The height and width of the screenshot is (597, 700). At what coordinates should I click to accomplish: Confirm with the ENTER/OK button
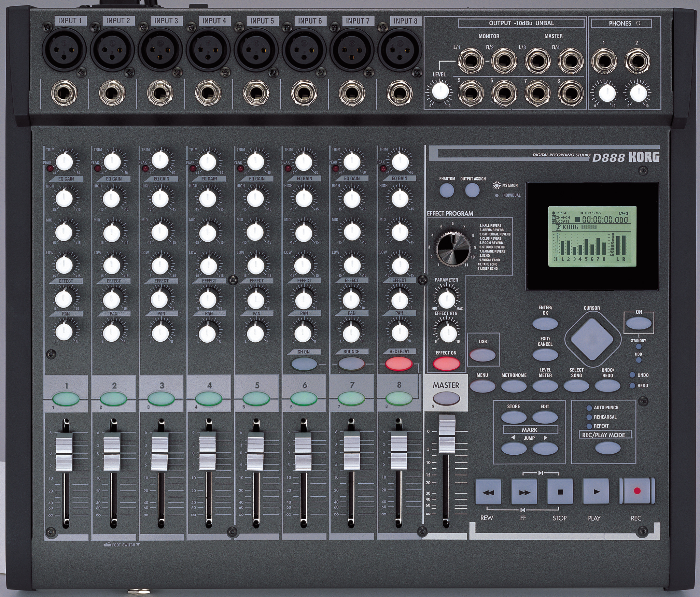[x=545, y=324]
